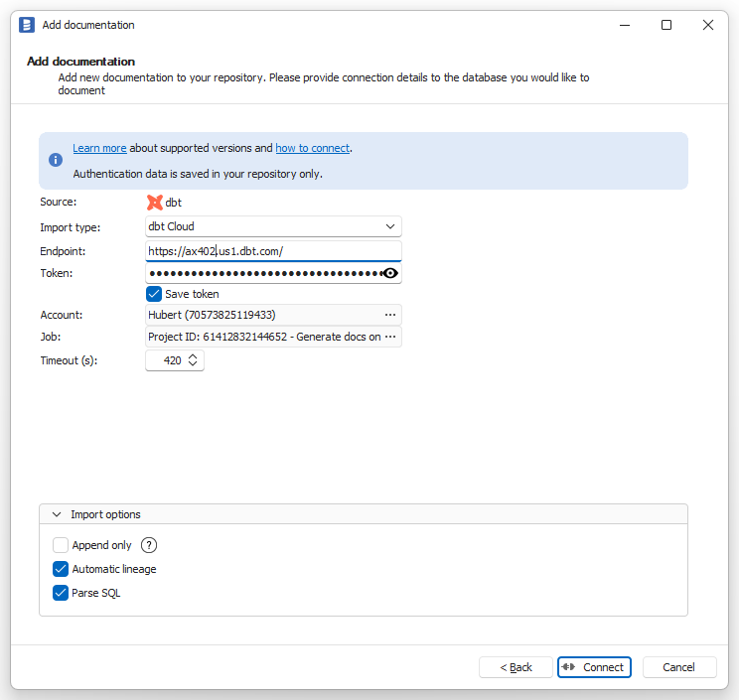Click the Back button
739x700 pixels.
(x=516, y=667)
